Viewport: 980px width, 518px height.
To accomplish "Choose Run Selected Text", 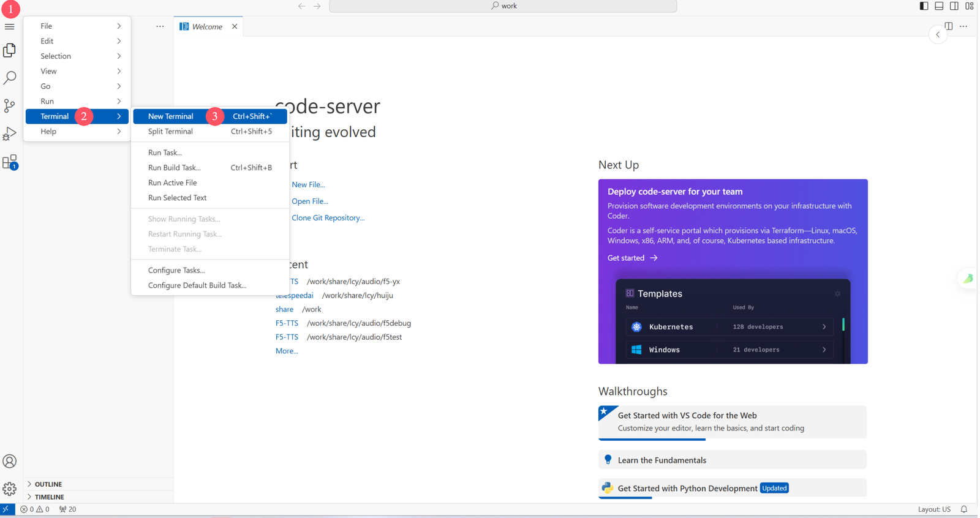I will click(210, 198).
